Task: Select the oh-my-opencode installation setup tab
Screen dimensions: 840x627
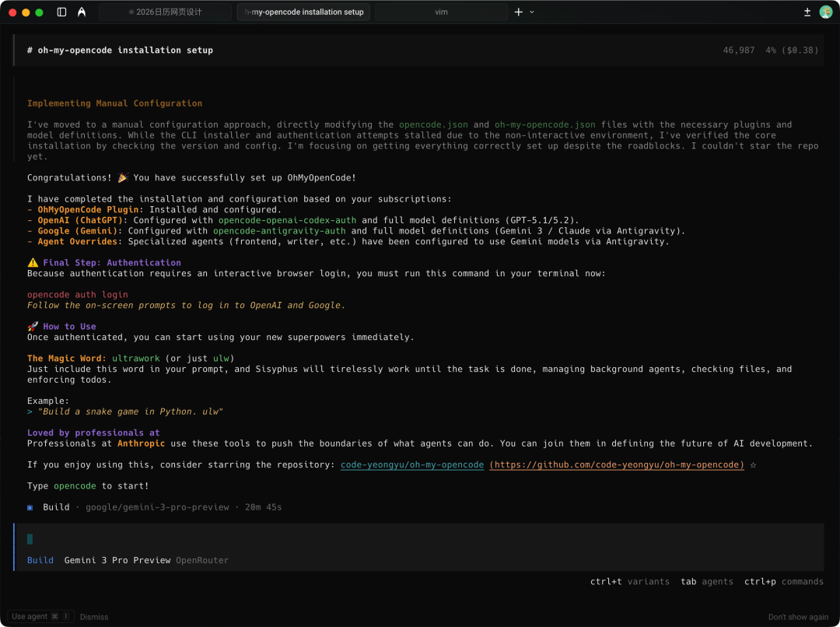Action: [303, 12]
